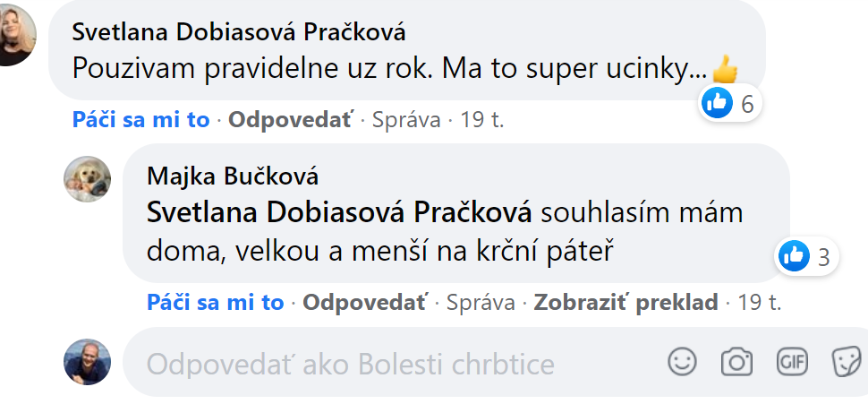Viewport: 868px width, 404px height.
Task: Open the emoji picker in reply box
Action: (682, 362)
